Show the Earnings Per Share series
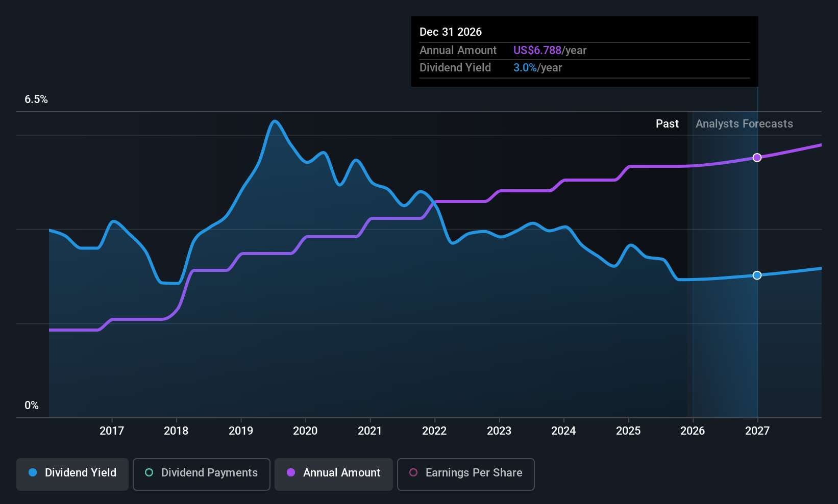Image resolution: width=838 pixels, height=504 pixels. click(x=465, y=473)
